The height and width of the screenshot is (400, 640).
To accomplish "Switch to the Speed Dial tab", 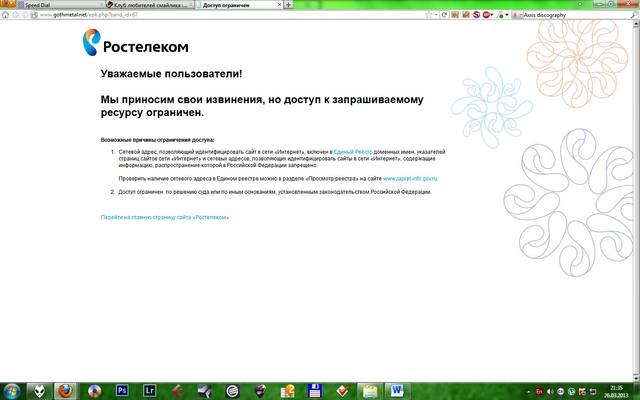I will [x=61, y=5].
